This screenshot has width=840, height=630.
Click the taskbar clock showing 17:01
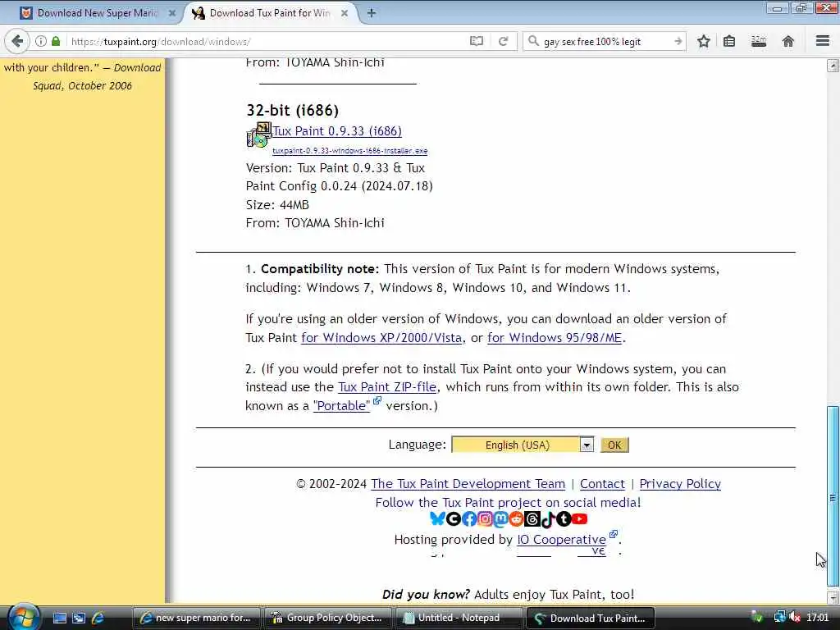pos(818,618)
